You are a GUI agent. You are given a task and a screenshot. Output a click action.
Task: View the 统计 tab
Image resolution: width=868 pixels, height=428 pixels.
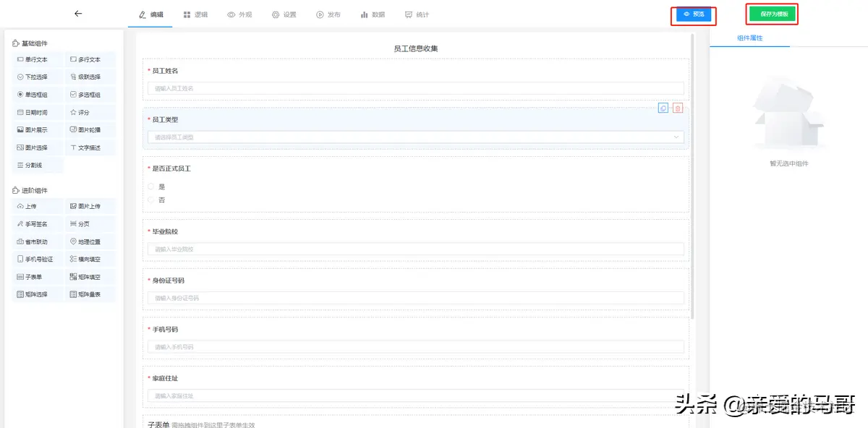[x=417, y=14]
